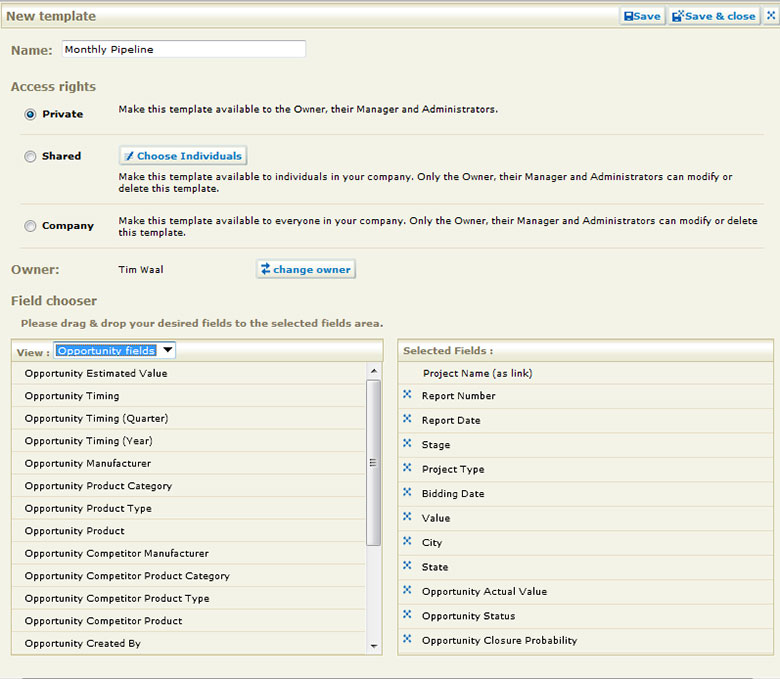
Task: Click the template Name input field
Action: click(x=184, y=49)
